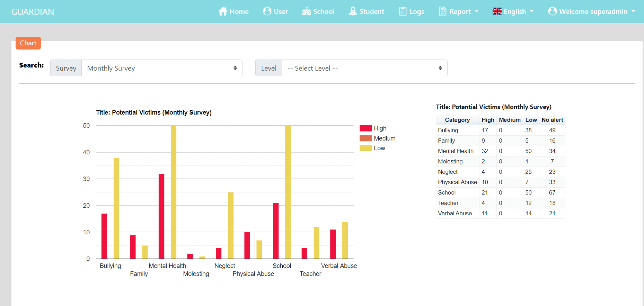Click the Mental Health yellow Low bar
Viewport: 644px width, 306px height.
[x=174, y=192]
